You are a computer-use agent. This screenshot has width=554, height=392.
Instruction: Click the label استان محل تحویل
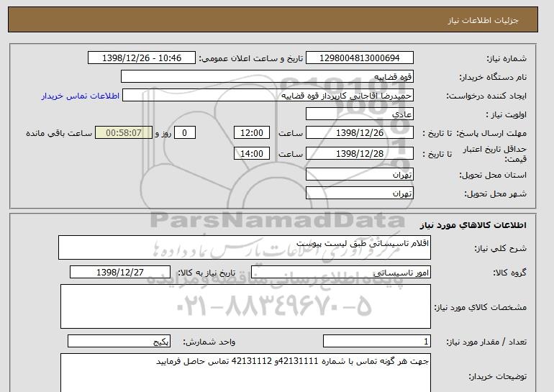pyautogui.click(x=493, y=176)
